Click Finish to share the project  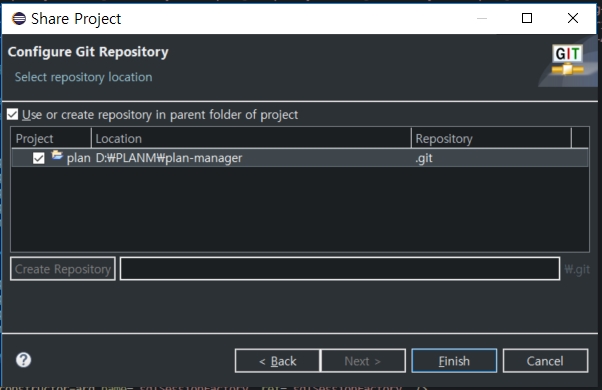454,360
